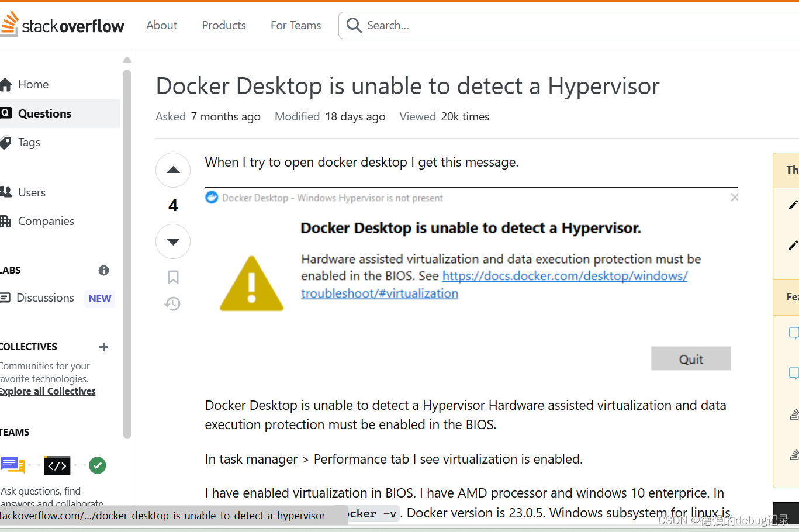Click the left sidebar scrollbar thumb
Screen dimensions: 799x532
pos(127,254)
